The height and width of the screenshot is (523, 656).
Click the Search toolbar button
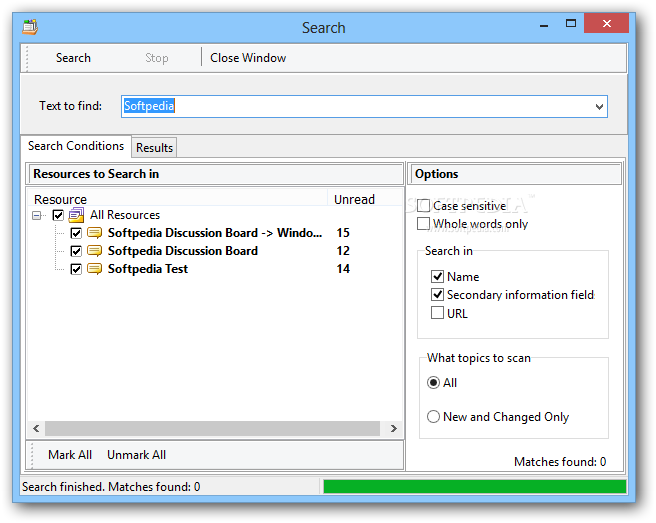click(x=73, y=58)
